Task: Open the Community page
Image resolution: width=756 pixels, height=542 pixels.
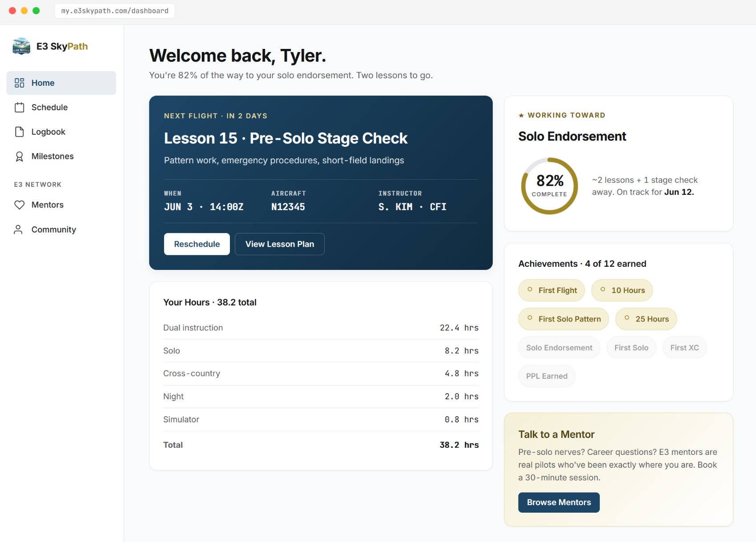Action: (x=61, y=229)
